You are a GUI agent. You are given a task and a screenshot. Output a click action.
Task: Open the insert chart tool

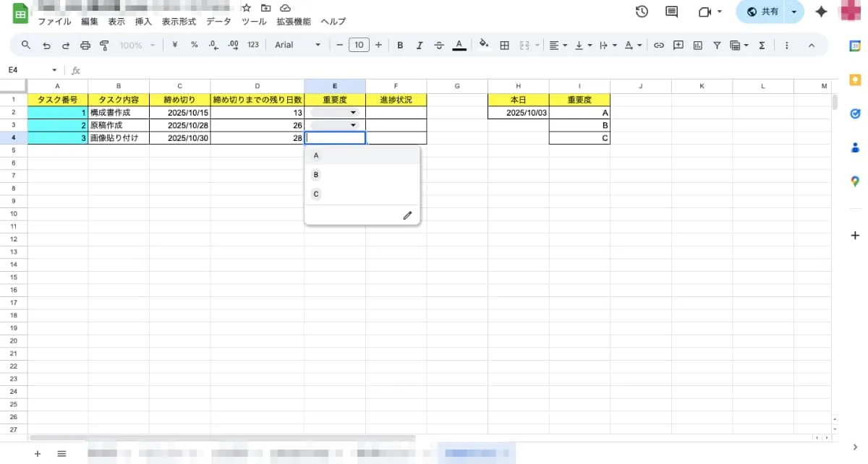pos(697,45)
